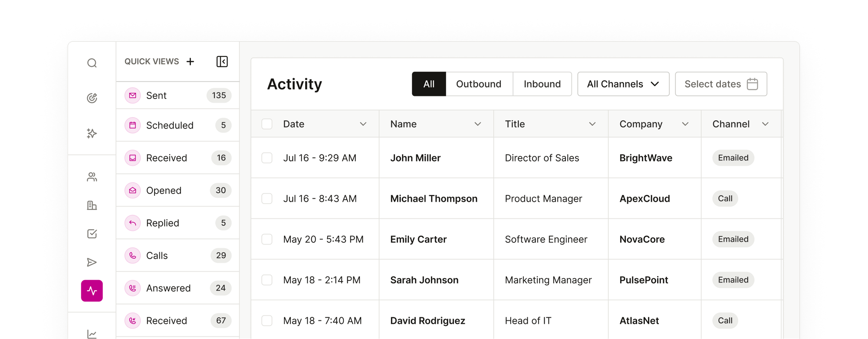This screenshot has height=339, width=868.
Task: Open the Replied quick view
Action: (x=178, y=223)
